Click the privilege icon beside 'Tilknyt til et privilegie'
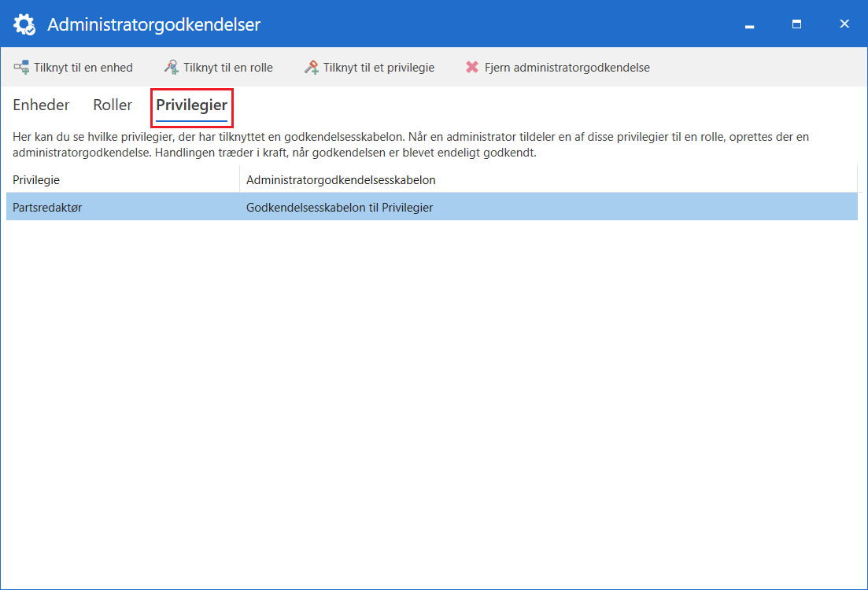This screenshot has width=868, height=590. (x=312, y=68)
